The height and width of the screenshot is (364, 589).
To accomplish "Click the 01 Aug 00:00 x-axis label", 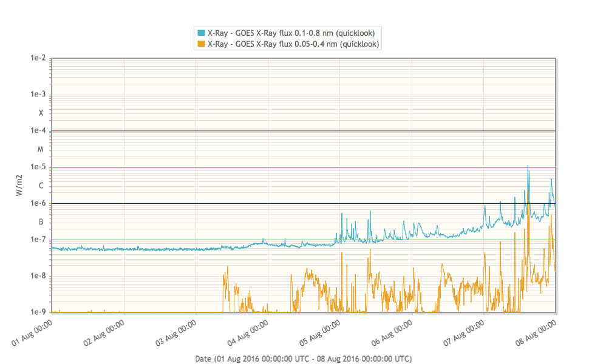I will [32, 333].
